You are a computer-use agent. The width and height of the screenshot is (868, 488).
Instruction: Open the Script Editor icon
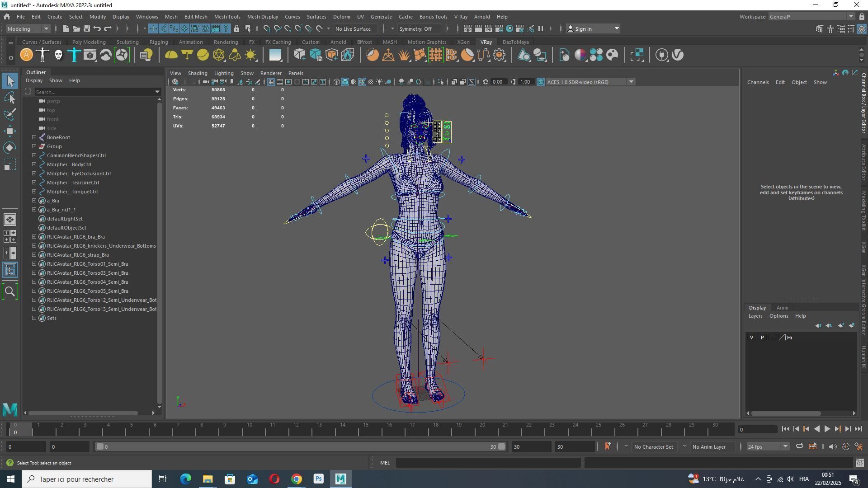tap(860, 463)
